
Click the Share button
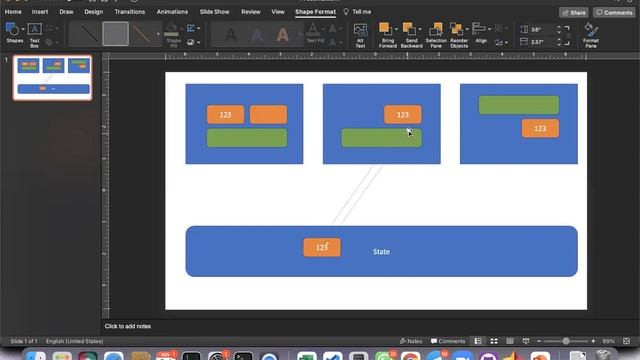(574, 13)
